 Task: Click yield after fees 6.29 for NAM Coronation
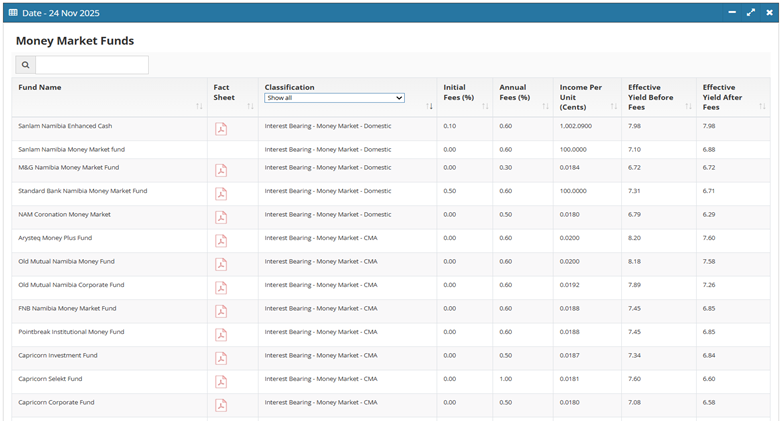(x=709, y=214)
